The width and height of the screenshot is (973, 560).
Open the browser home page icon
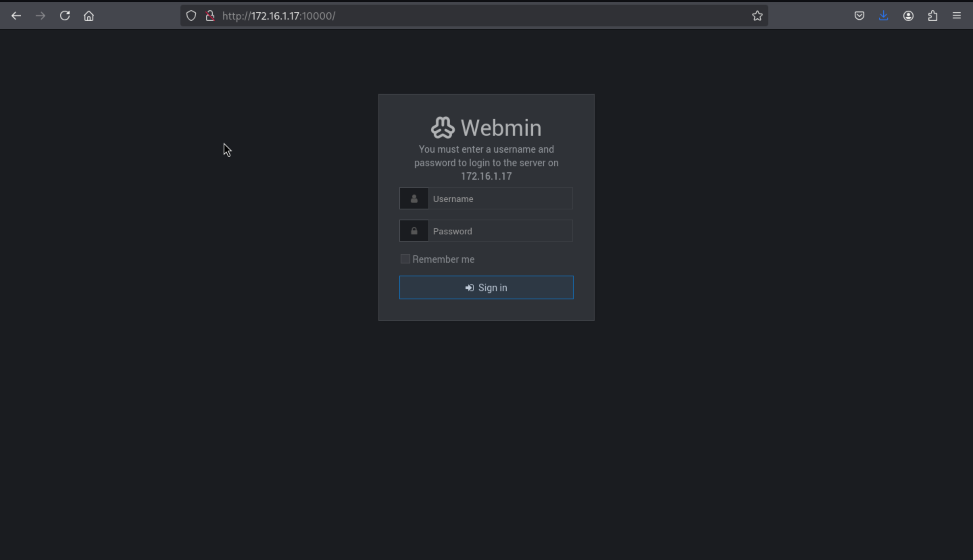pyautogui.click(x=89, y=16)
